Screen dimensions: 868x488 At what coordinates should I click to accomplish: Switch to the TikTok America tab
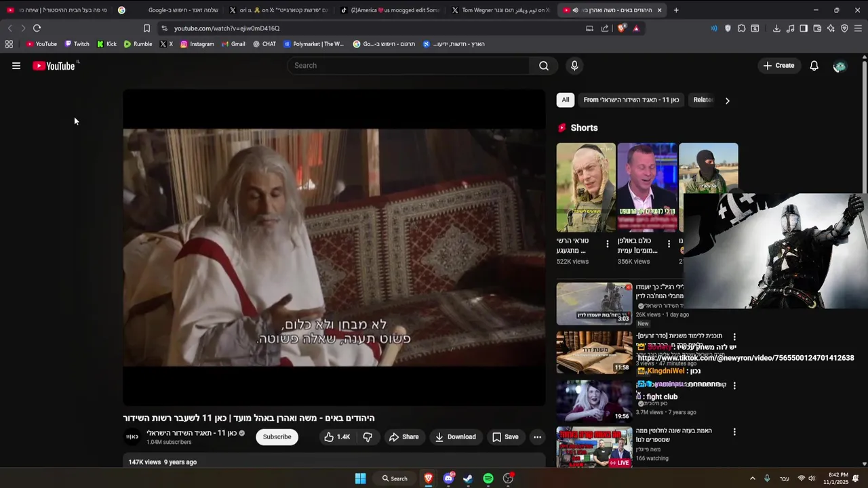(390, 10)
